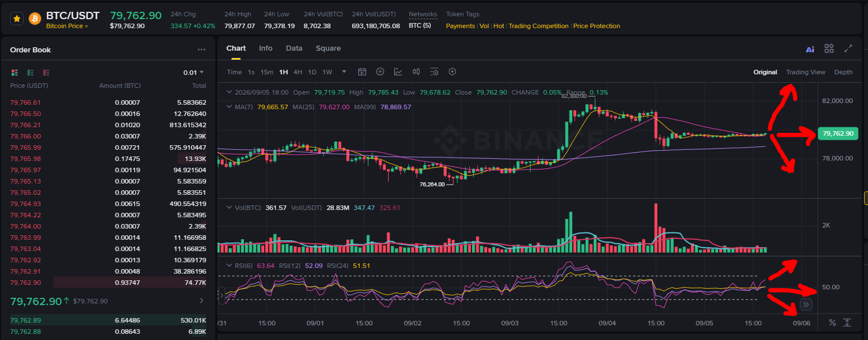This screenshot has height=340, width=868.
Task: Select the 79,765.98 ask price row
Action: coord(108,159)
